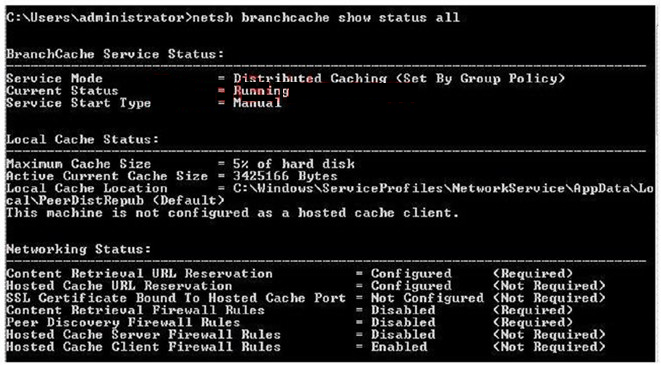Screen dimensions: 661x365
Task: Click Hosted Cache Server Firewall Rules label
Action: (143, 335)
